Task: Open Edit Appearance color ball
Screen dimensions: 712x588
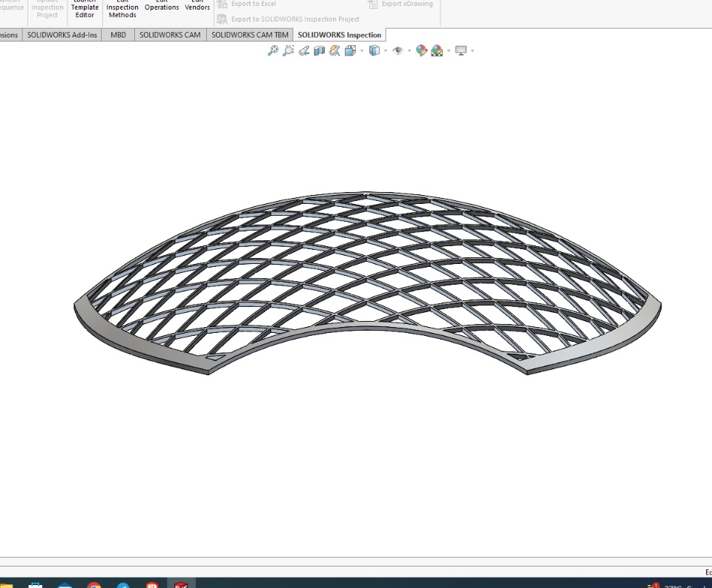Action: (x=421, y=50)
